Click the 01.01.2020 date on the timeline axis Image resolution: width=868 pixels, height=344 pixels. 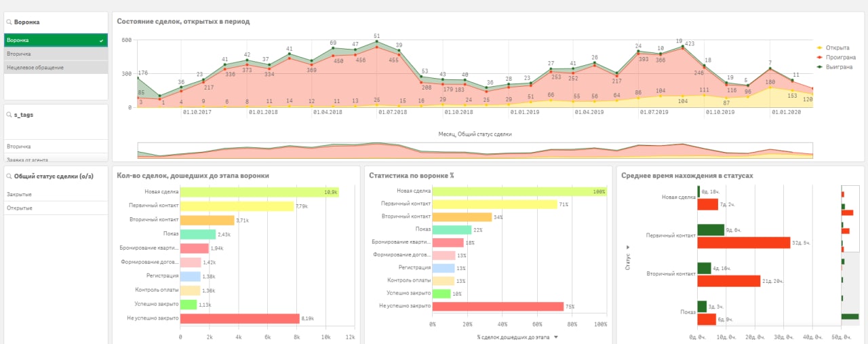[x=785, y=112]
